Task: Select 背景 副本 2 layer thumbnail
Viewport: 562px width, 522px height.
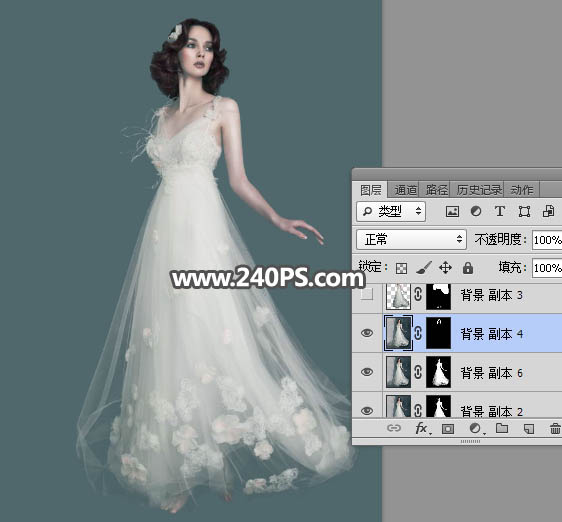Action: click(398, 406)
